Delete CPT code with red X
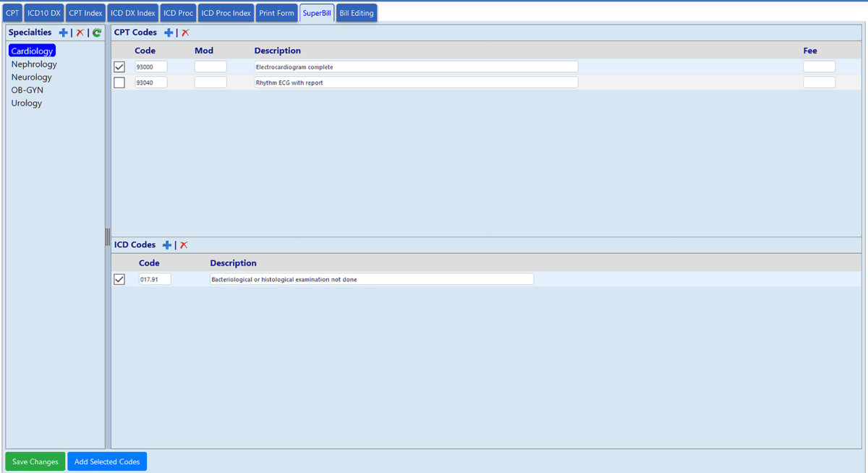This screenshot has height=473, width=868. (x=185, y=33)
